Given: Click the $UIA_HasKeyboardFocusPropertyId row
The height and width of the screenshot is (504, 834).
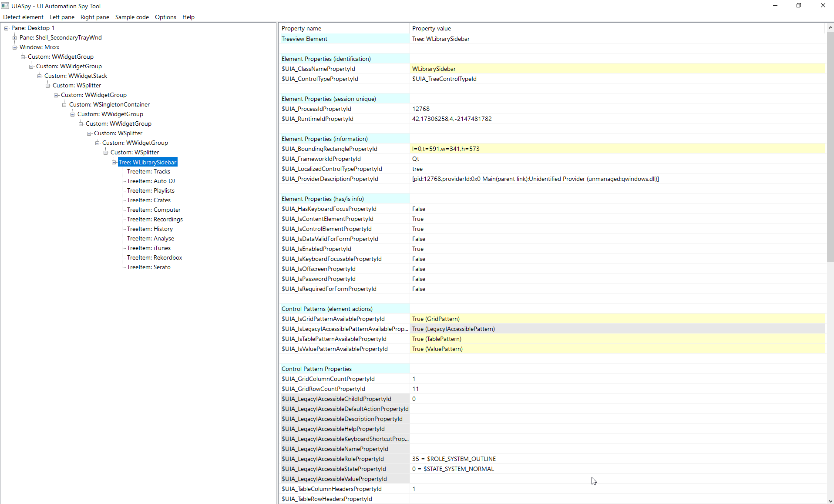Looking at the screenshot, I should [x=552, y=209].
